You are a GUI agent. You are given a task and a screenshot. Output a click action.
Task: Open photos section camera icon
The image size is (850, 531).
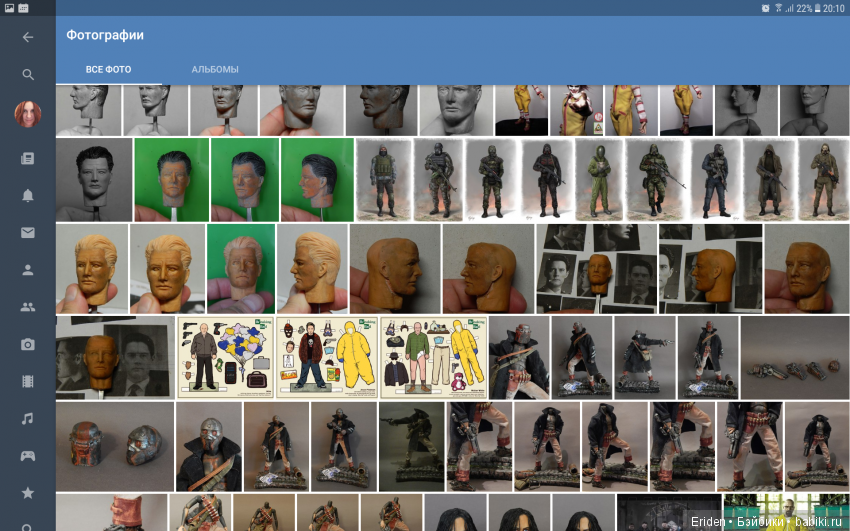(x=28, y=345)
